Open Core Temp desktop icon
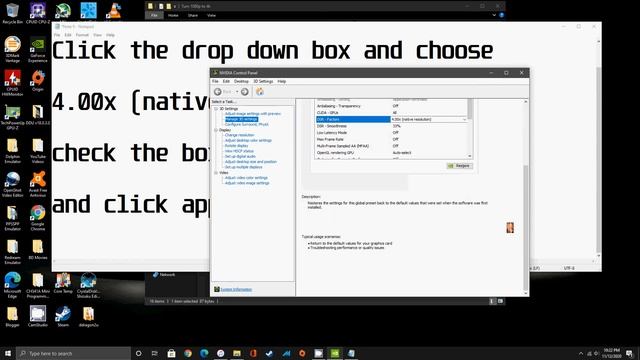Image resolution: width=640 pixels, height=360 pixels. (63, 283)
